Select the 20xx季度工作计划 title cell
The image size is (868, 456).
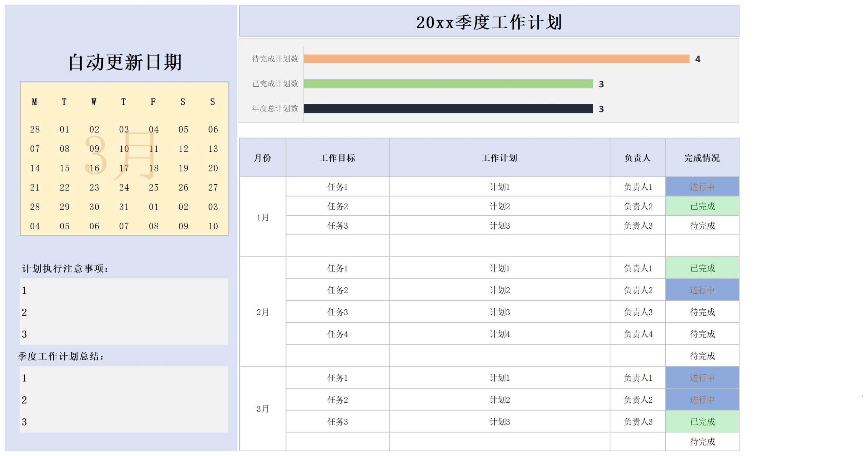click(x=489, y=21)
